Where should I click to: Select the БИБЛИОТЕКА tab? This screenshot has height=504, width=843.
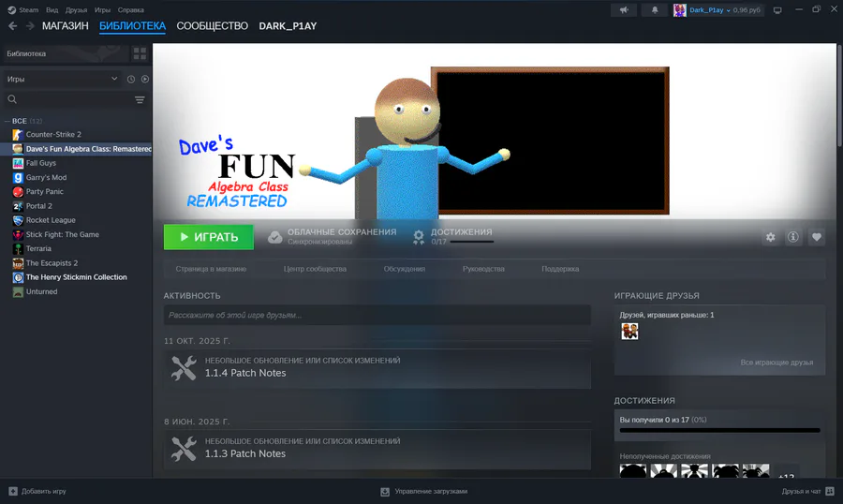pos(132,26)
